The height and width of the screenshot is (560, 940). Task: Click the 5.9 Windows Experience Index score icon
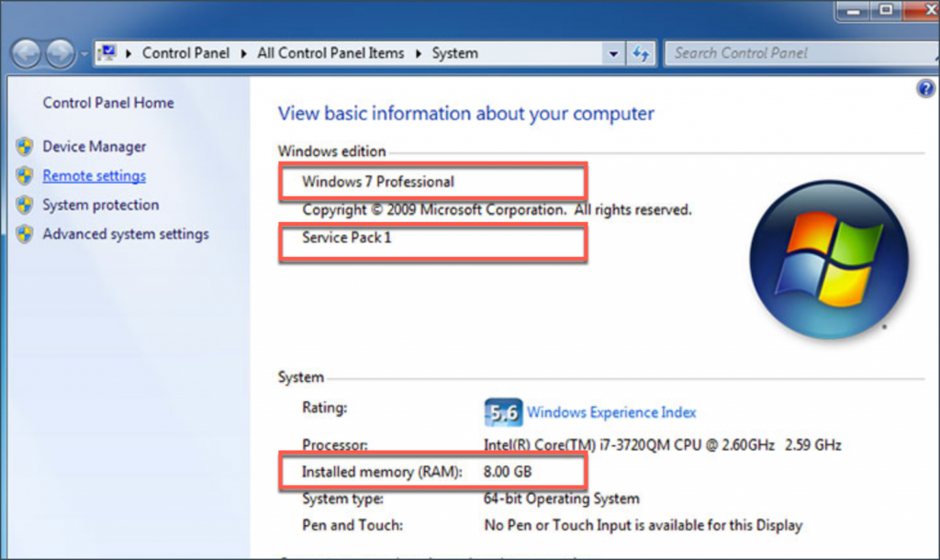pyautogui.click(x=503, y=412)
